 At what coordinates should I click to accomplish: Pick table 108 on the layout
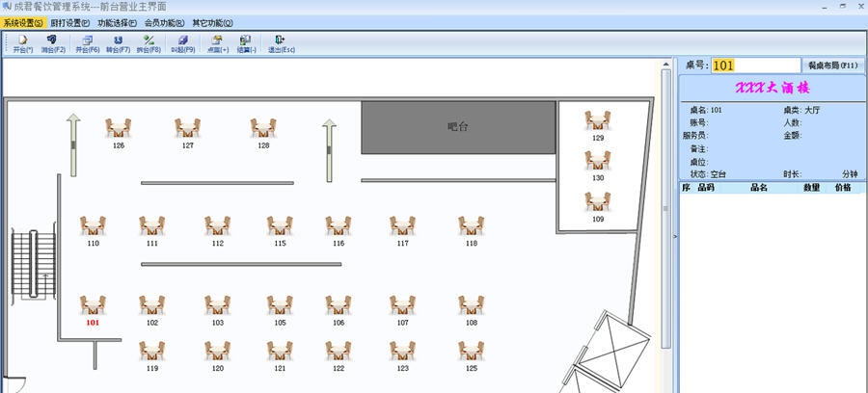[x=471, y=305]
